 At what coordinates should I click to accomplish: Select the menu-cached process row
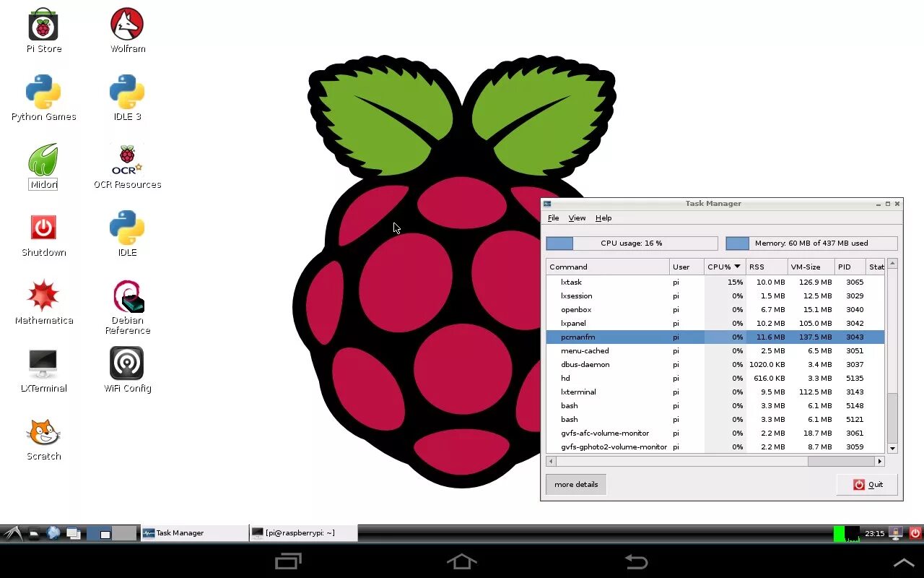click(x=715, y=351)
